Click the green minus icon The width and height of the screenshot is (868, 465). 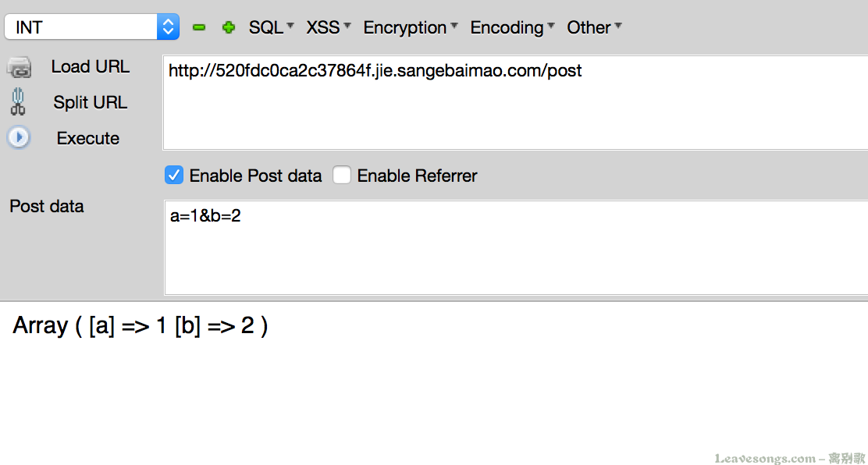(x=199, y=27)
